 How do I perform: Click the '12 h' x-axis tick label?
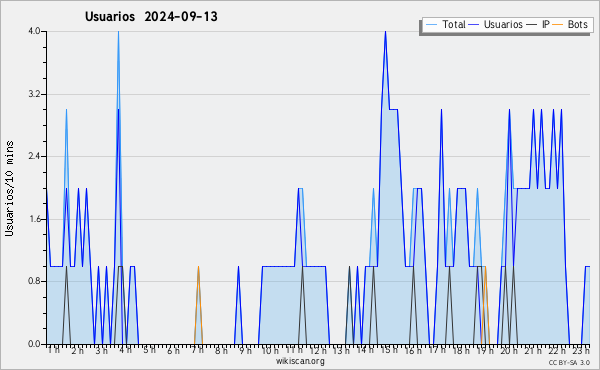coord(318,350)
